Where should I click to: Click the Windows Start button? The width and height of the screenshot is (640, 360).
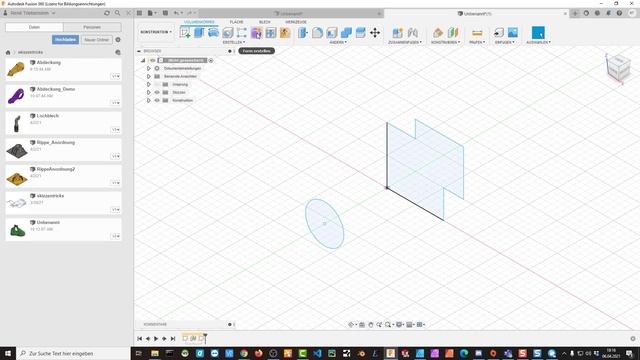8,353
